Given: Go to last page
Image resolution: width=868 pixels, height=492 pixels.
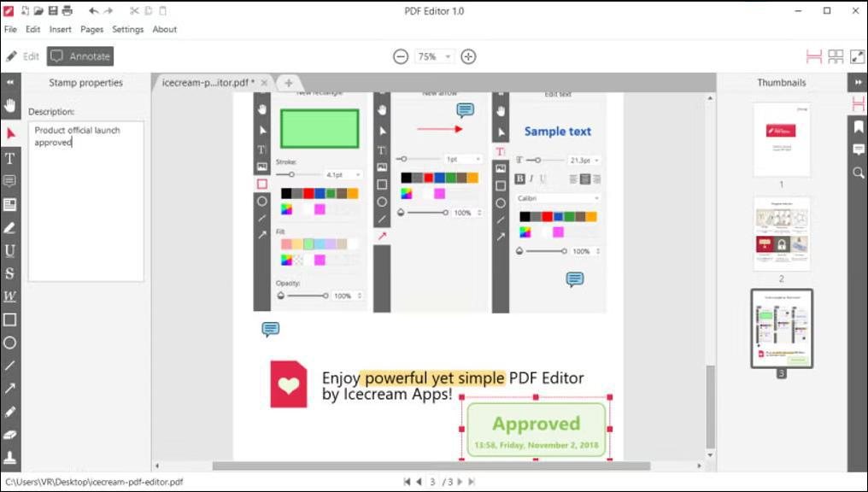Looking at the screenshot, I should click(472, 482).
